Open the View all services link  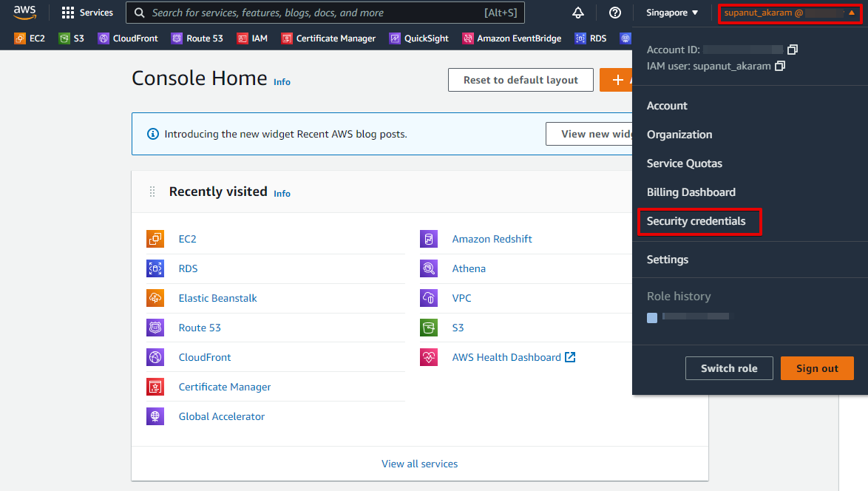(x=419, y=464)
